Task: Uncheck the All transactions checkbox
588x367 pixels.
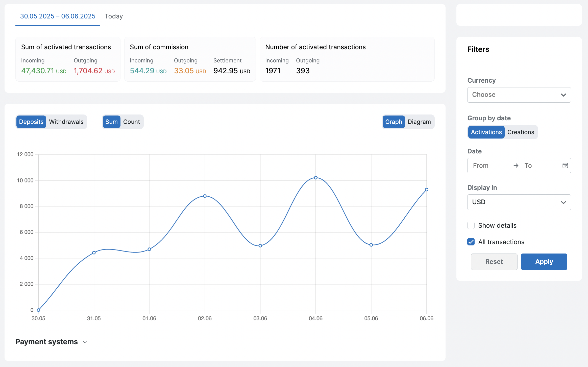Action: point(471,242)
